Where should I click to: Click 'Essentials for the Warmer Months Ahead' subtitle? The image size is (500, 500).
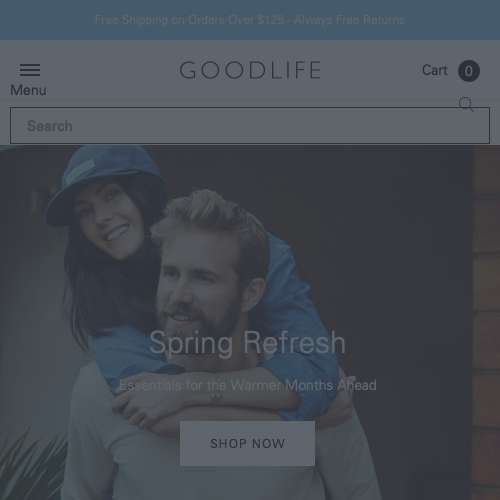[248, 385]
